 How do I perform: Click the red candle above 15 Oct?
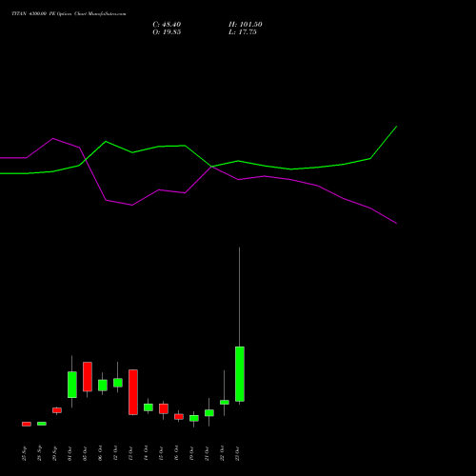coord(164,408)
